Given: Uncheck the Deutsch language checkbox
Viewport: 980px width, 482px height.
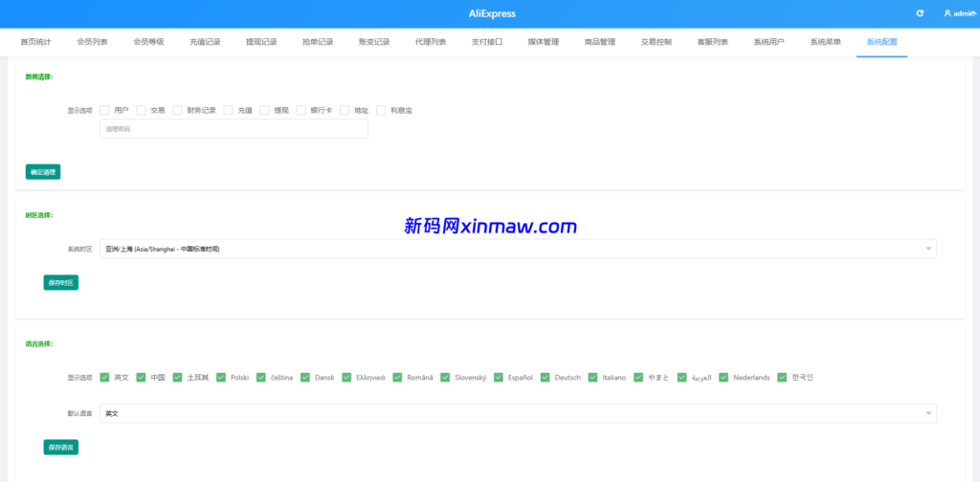Looking at the screenshot, I should [545, 377].
